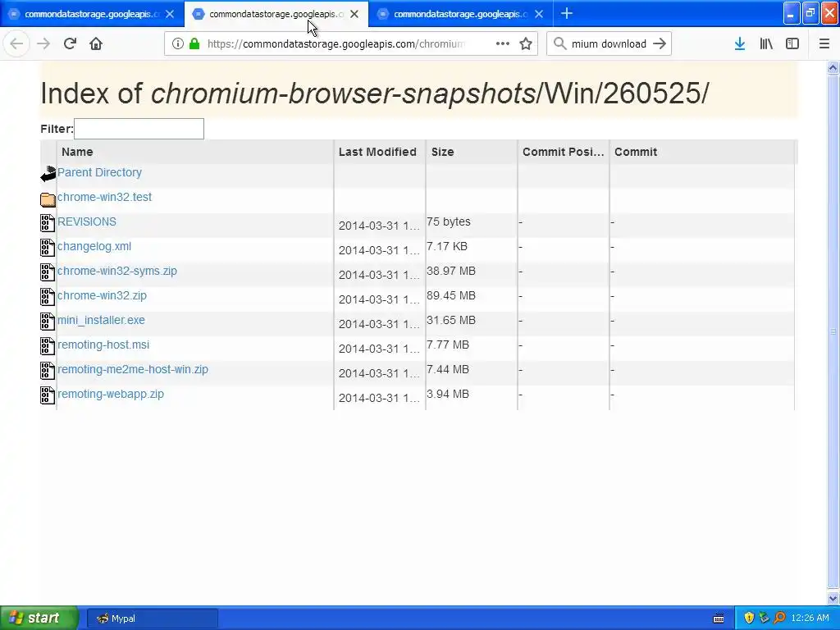
Task: Download chrome-win32.zip
Action: [102, 295]
